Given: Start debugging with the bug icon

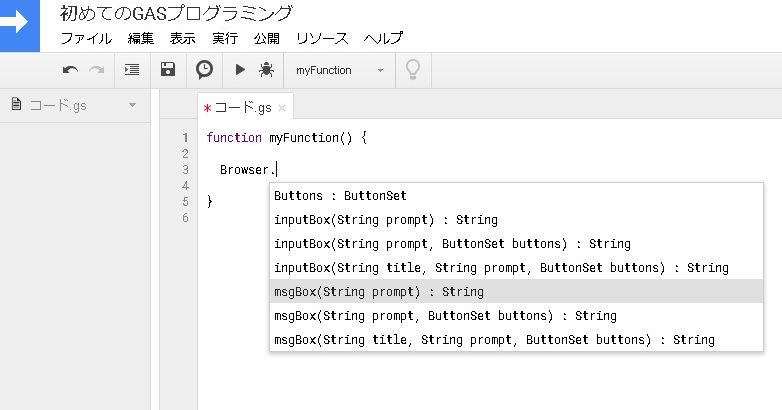Looking at the screenshot, I should point(266,70).
